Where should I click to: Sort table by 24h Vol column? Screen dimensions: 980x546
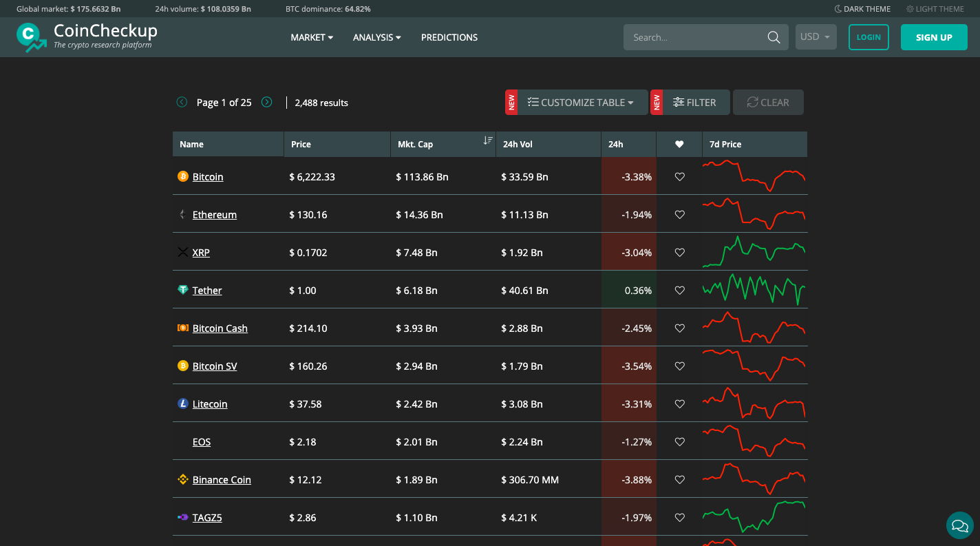tap(548, 145)
